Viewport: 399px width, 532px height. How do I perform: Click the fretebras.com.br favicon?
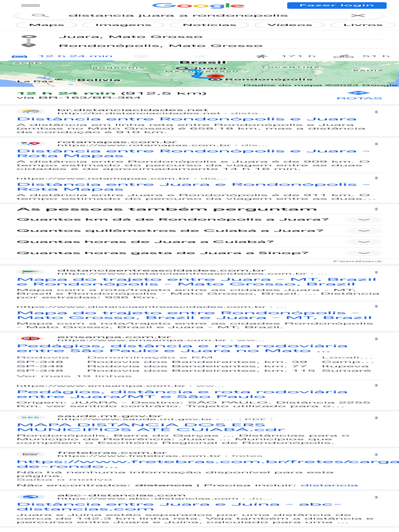(31, 454)
